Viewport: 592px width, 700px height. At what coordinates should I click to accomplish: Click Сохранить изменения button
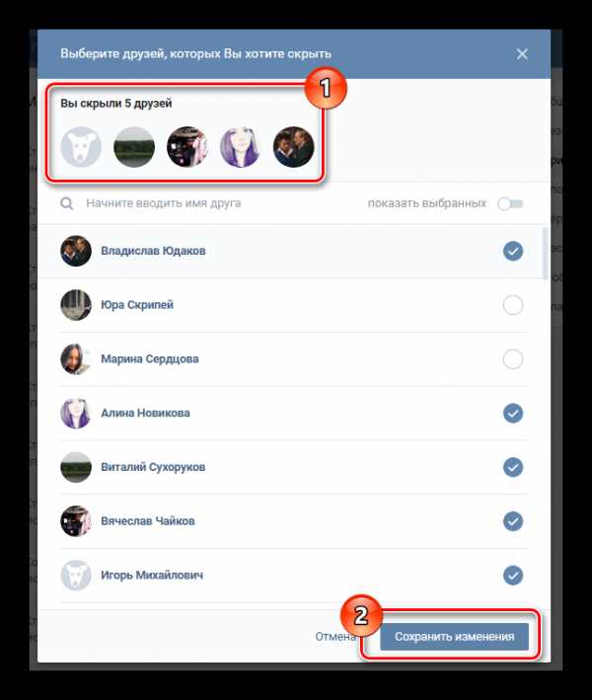click(454, 636)
